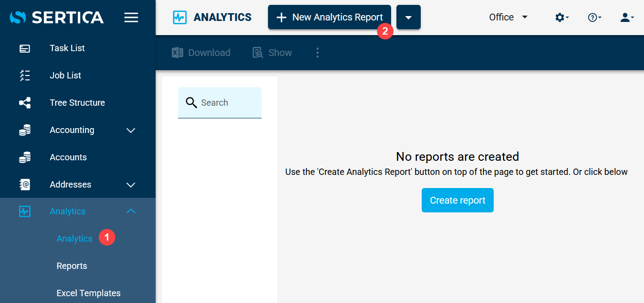The width and height of the screenshot is (644, 303).
Task: Click the Task List icon
Action: pos(25,48)
